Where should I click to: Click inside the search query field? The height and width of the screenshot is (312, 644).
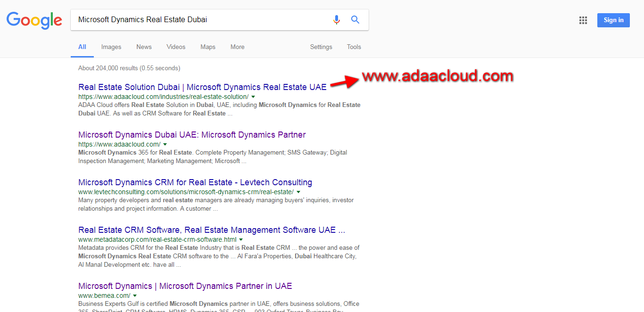[x=198, y=20]
